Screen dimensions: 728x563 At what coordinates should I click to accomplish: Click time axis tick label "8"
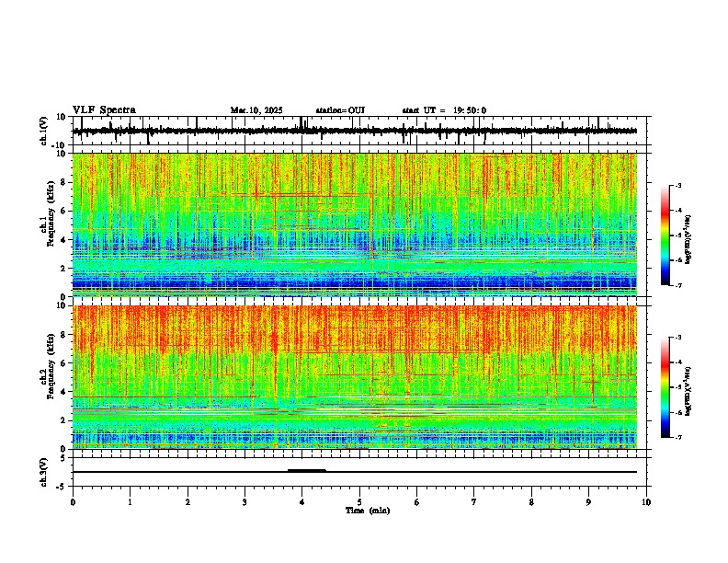point(531,502)
